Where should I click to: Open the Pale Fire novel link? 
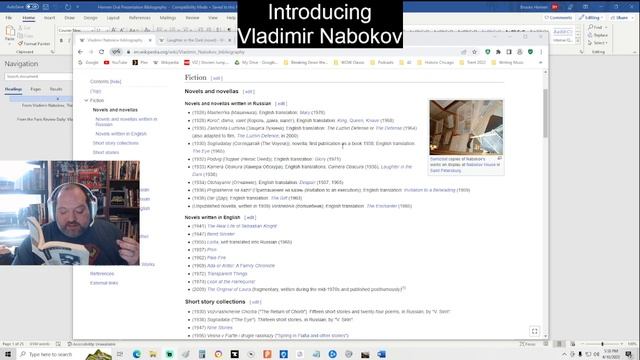tap(216, 258)
